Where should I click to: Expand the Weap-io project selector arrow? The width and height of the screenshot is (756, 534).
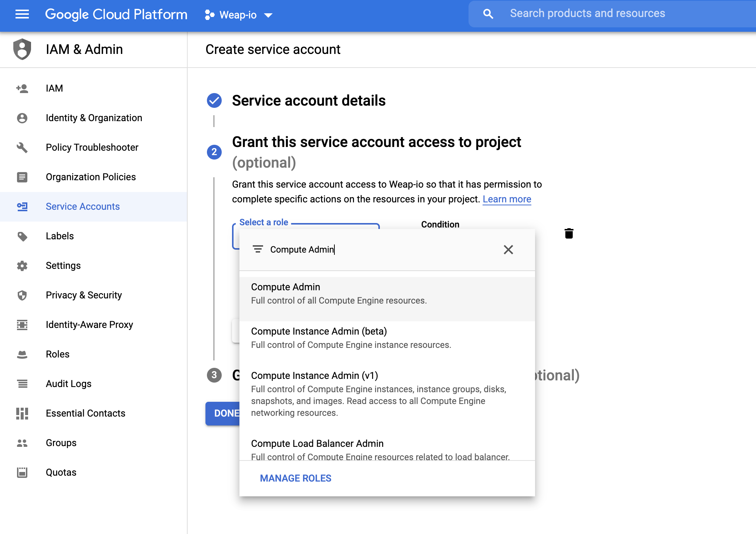[x=268, y=15]
